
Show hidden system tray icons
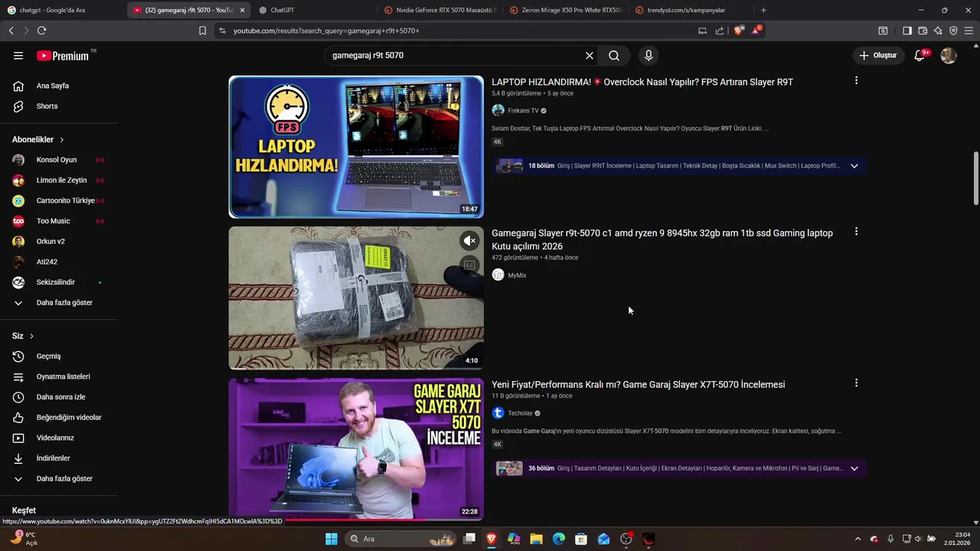coord(857,539)
